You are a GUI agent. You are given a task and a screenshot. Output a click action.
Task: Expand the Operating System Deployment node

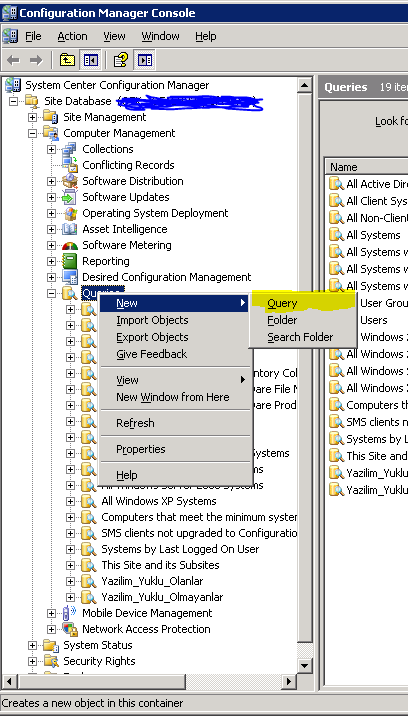pyautogui.click(x=52, y=213)
